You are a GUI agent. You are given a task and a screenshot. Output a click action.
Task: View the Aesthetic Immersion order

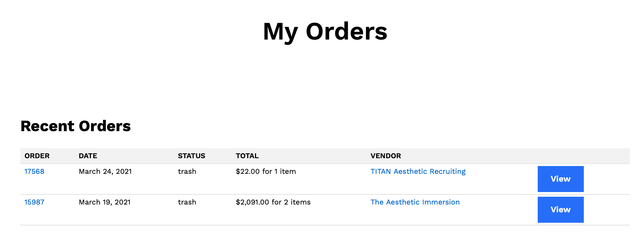[x=560, y=210]
